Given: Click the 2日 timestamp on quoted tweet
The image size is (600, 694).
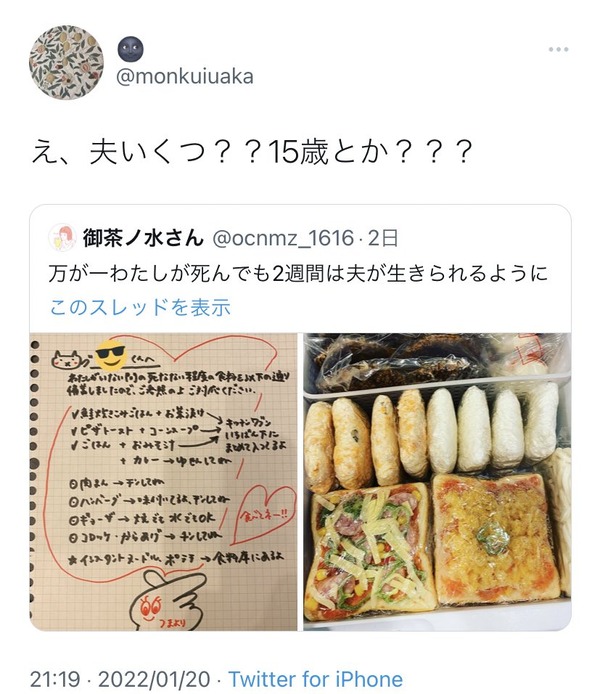Looking at the screenshot, I should click(383, 238).
